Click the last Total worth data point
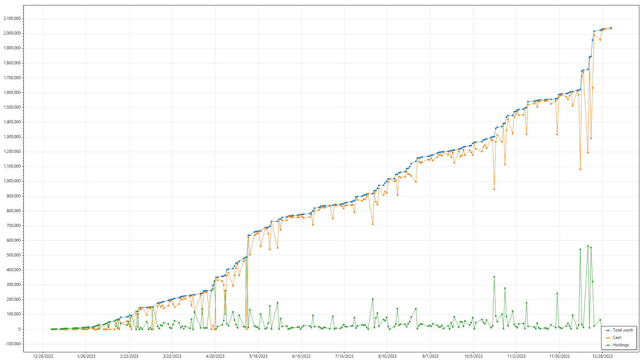The height and width of the screenshot is (362, 644). click(x=611, y=28)
